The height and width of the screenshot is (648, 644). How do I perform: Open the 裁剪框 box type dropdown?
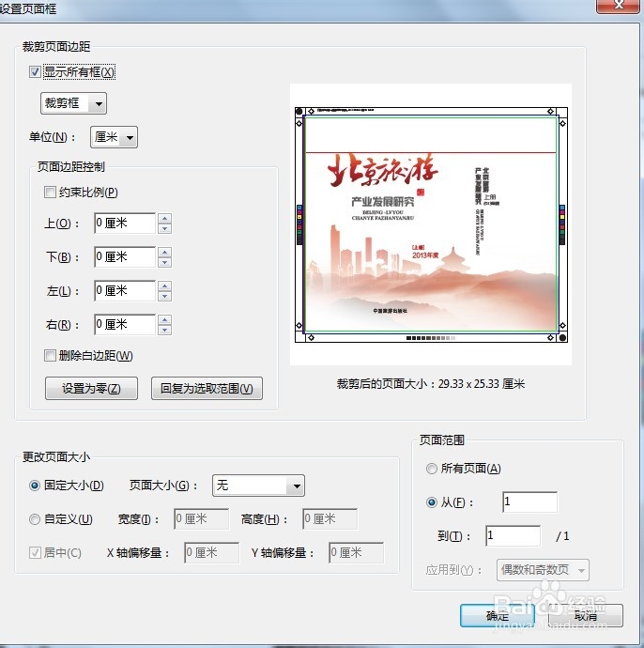coord(73,103)
